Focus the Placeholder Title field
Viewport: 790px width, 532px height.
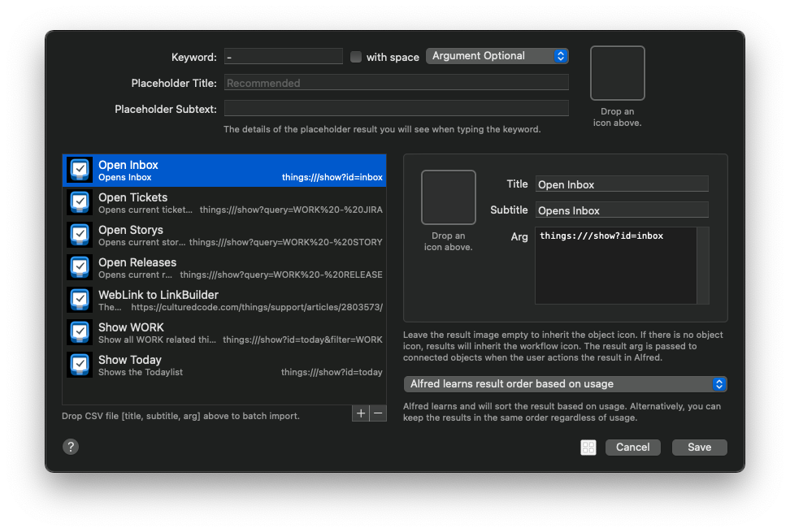(396, 83)
